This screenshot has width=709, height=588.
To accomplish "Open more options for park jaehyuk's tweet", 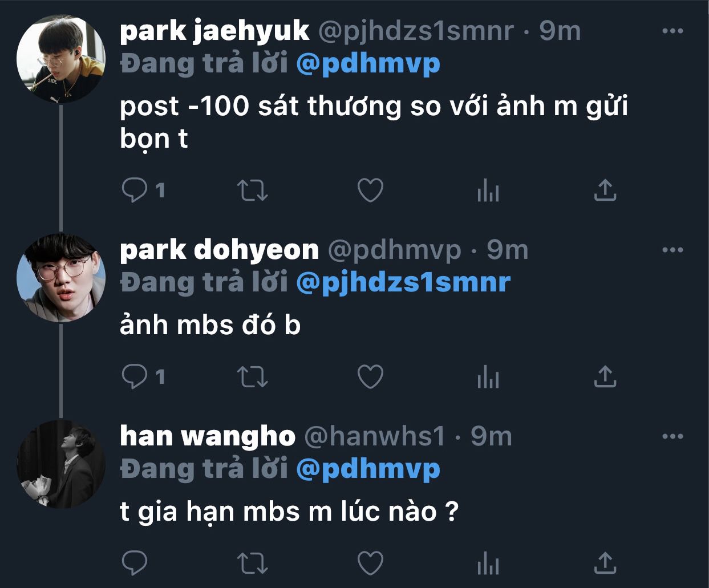I will (x=672, y=31).
